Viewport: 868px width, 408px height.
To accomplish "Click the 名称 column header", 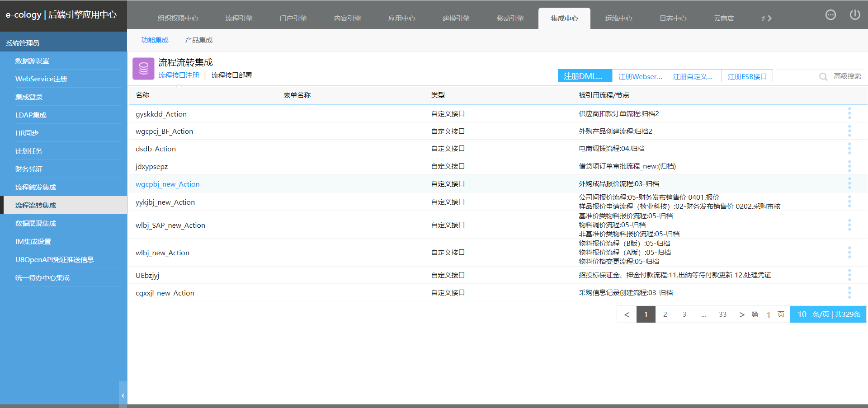I will click(142, 95).
